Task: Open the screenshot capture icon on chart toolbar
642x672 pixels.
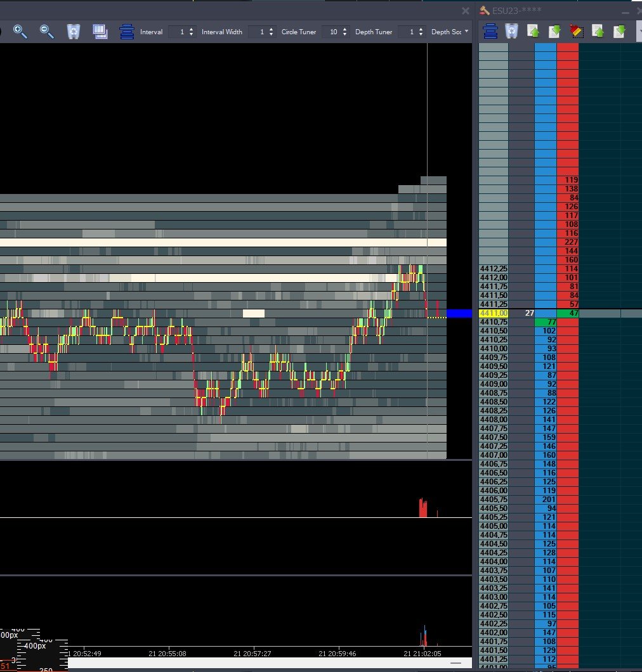Action: tap(100, 32)
